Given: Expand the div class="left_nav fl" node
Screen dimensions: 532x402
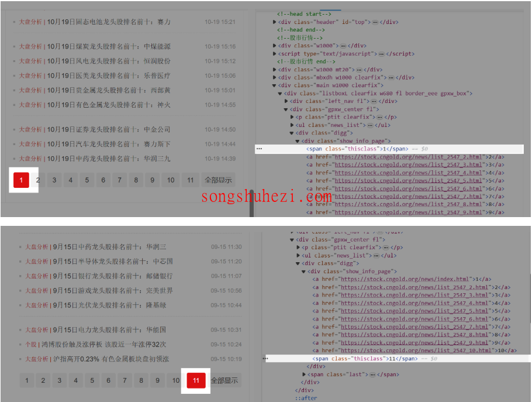Looking at the screenshot, I should click(x=286, y=101).
